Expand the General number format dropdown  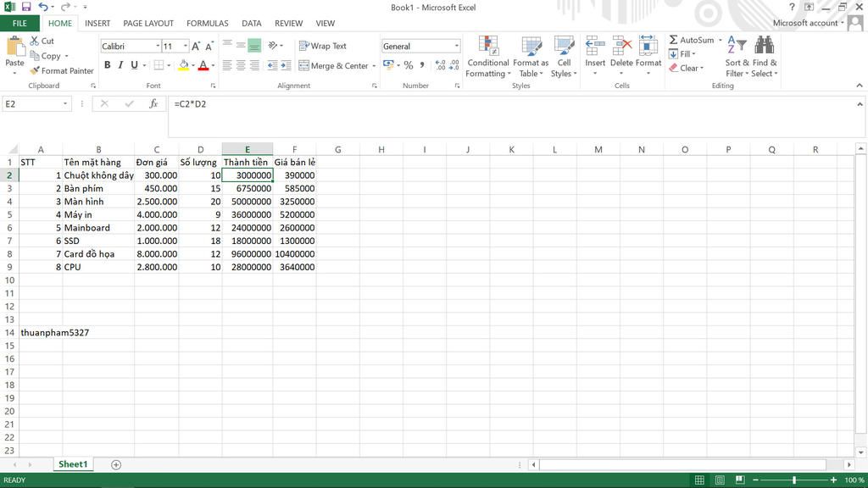pos(456,47)
